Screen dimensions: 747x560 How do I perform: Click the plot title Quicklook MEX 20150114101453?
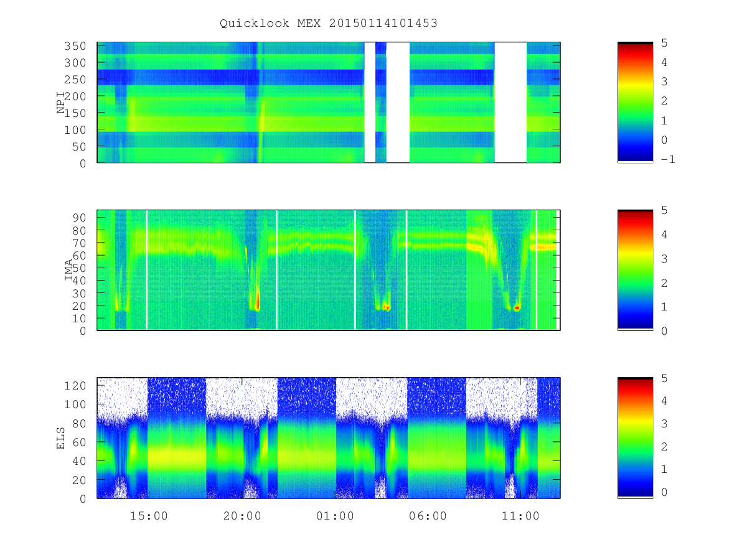(329, 23)
